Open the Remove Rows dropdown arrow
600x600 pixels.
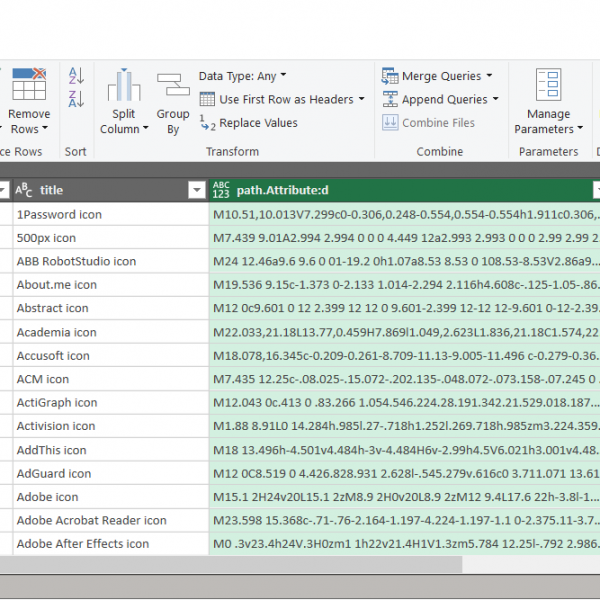click(x=45, y=128)
